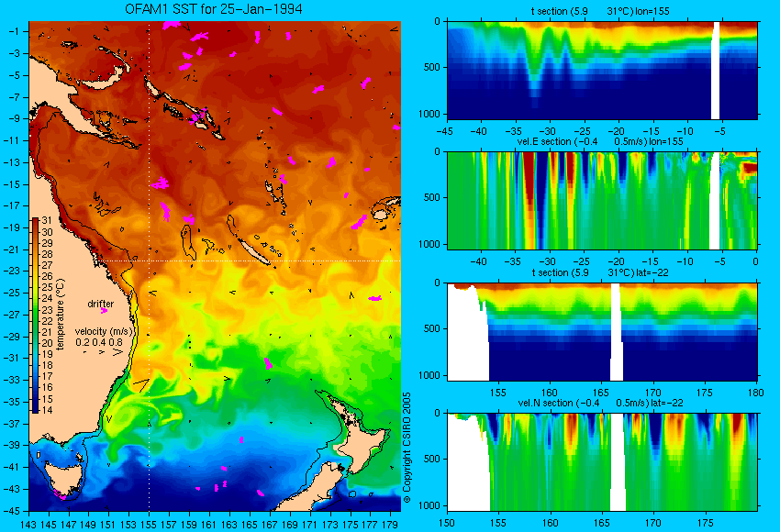Click the 0 tick ending the vel.E section x-axis
This screenshot has height=532, width=780.
tap(755, 261)
